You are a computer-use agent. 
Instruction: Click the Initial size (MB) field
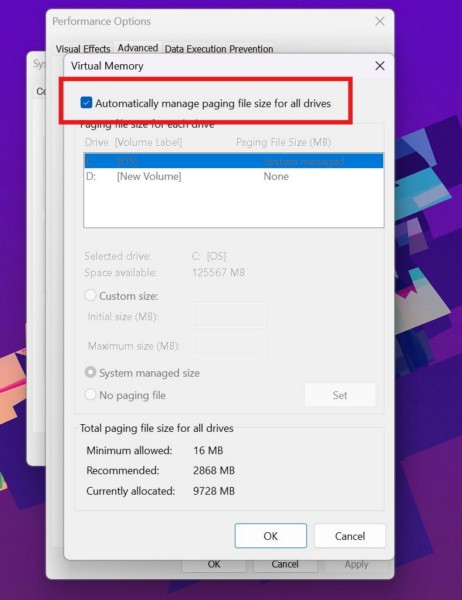(229, 316)
